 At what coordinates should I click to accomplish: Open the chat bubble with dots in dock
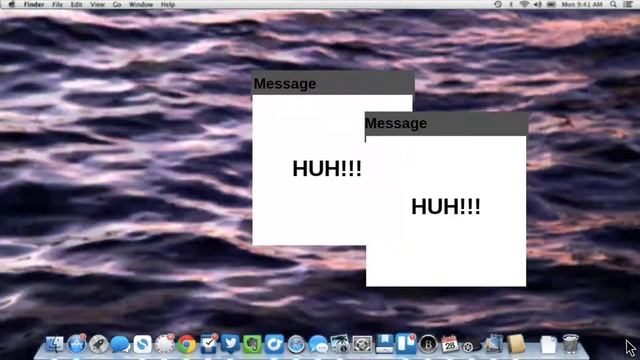click(318, 344)
